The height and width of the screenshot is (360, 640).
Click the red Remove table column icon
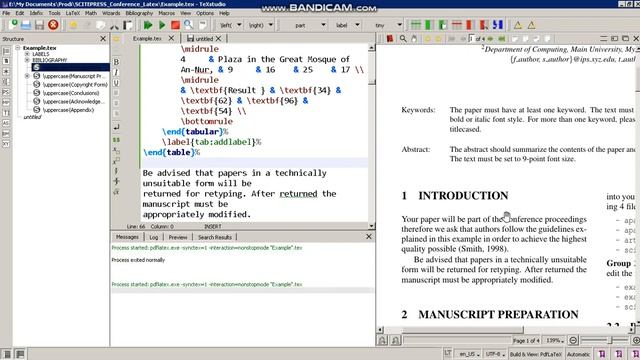(470, 25)
